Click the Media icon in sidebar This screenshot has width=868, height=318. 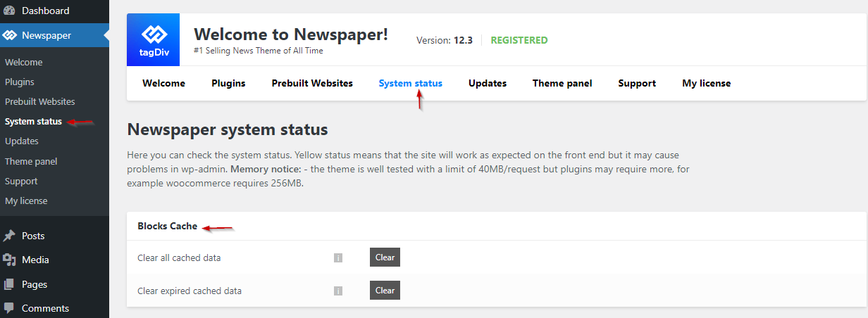[x=9, y=260]
